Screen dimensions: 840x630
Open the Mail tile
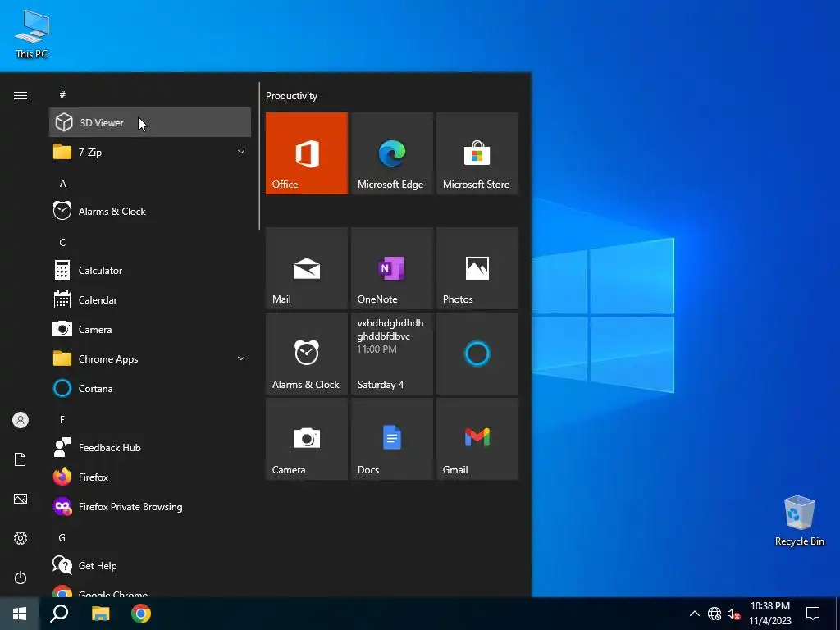(307, 268)
